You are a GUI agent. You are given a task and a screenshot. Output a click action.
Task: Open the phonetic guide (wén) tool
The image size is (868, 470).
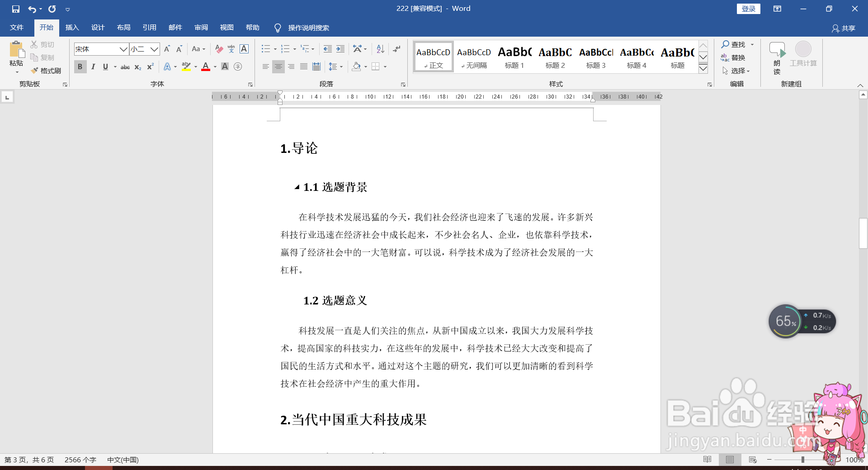coord(231,49)
